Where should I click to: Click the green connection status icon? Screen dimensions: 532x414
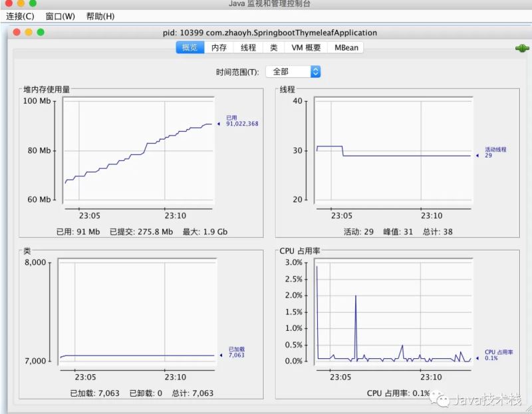[521, 48]
